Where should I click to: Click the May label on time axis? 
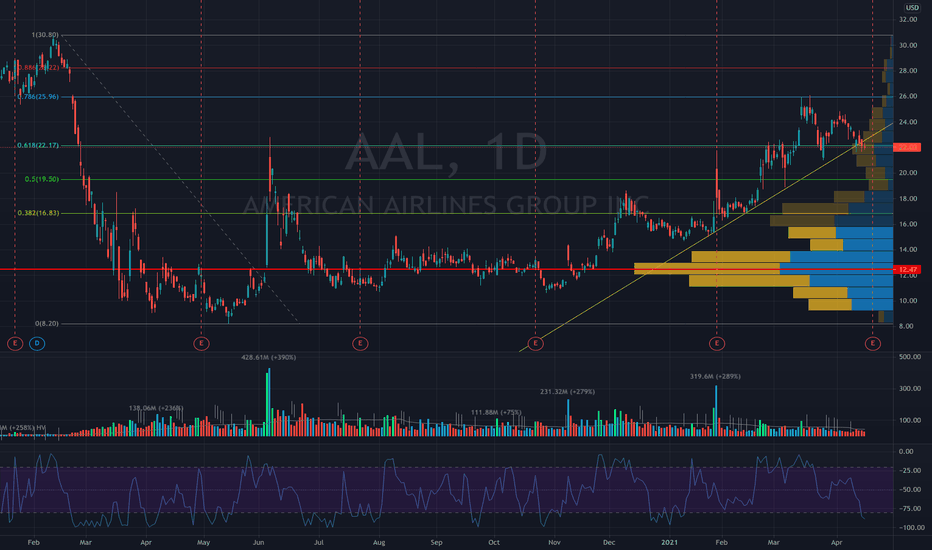(203, 543)
